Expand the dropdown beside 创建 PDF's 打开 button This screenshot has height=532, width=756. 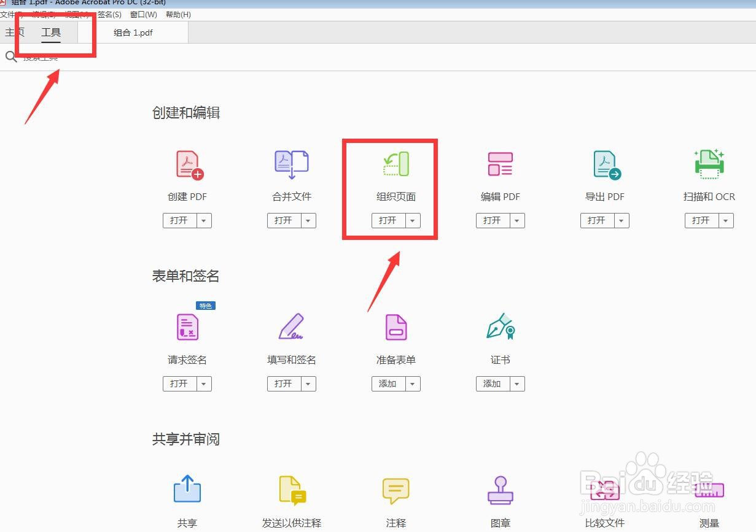pos(204,220)
